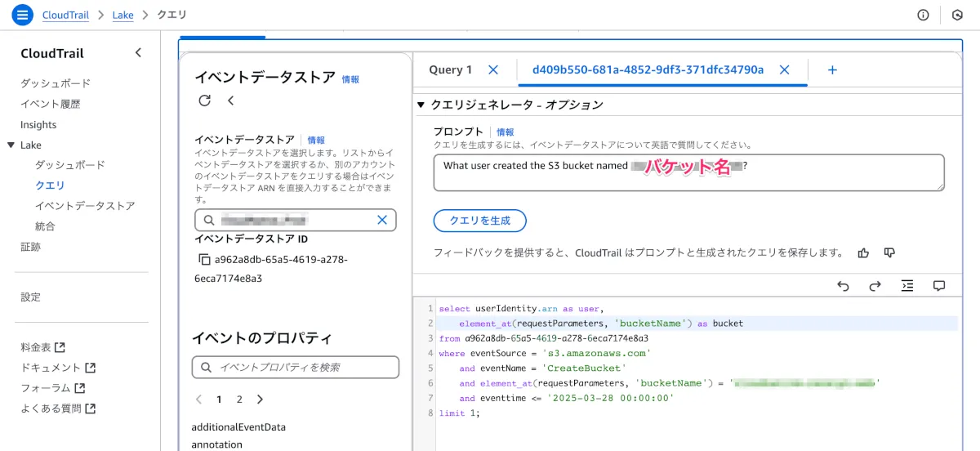980x451 pixels.
Task: Open イベント履歴 in the sidebar
Action: click(x=50, y=104)
